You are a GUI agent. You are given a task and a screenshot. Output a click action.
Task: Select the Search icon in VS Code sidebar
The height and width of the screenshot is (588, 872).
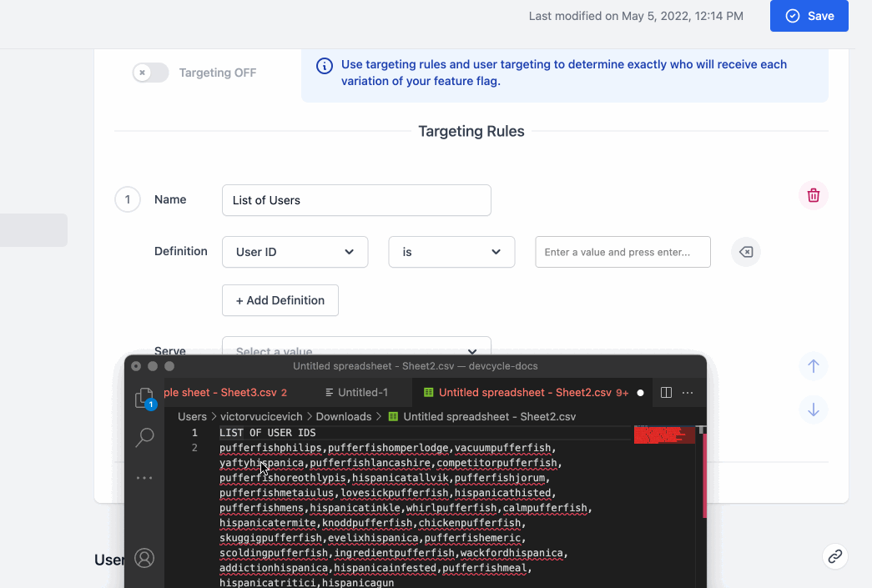[144, 436]
